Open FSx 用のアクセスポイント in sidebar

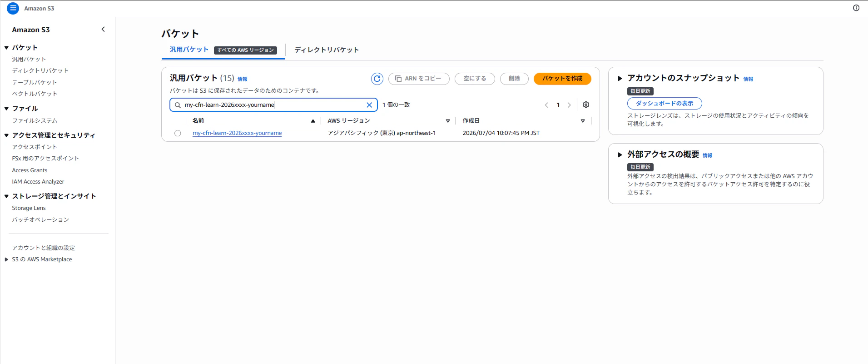pyautogui.click(x=45, y=158)
